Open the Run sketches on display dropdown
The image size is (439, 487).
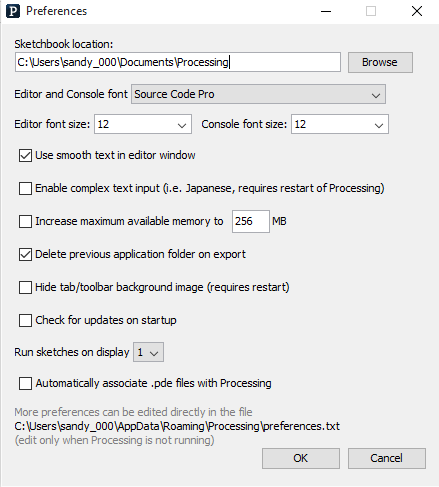coord(148,352)
